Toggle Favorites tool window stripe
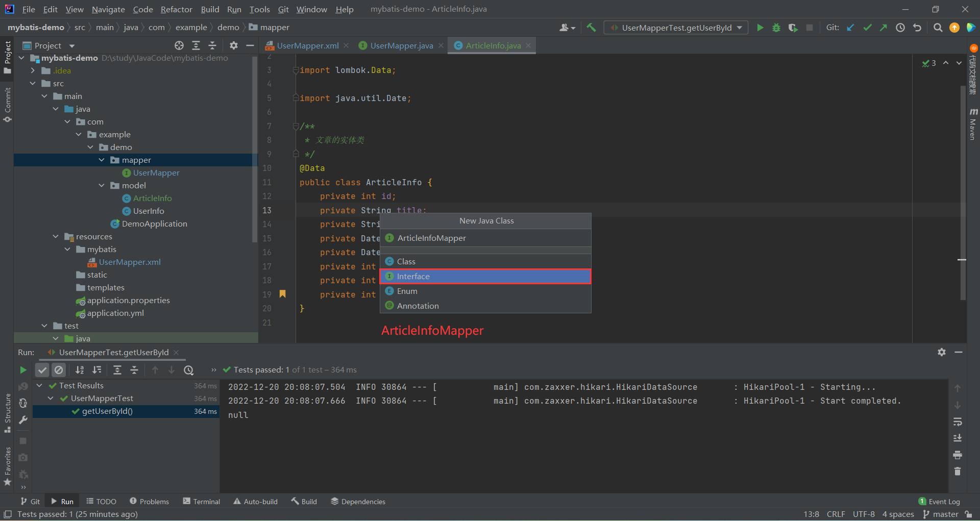980x521 pixels. [x=7, y=466]
